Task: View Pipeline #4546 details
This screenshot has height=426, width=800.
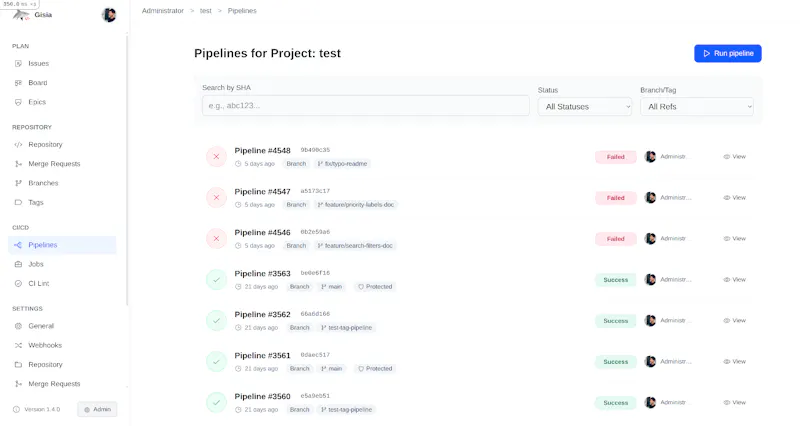Action: click(x=735, y=238)
